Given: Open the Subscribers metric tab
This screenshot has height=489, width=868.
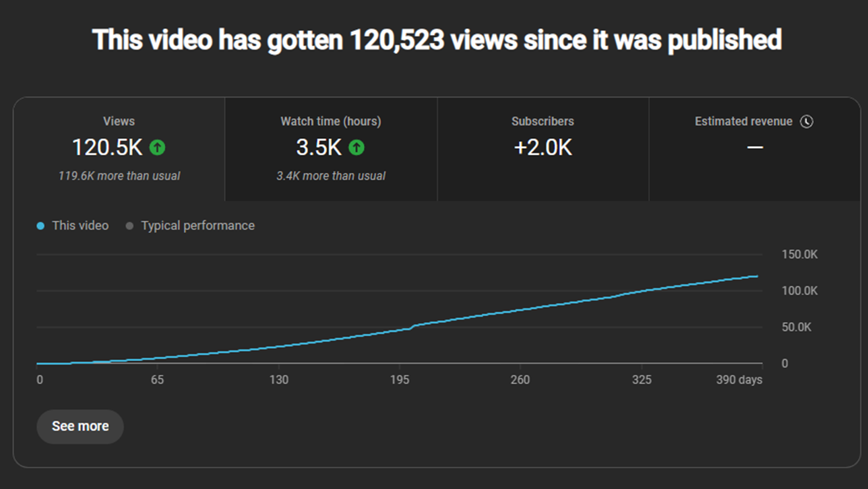Looking at the screenshot, I should pyautogui.click(x=543, y=149).
